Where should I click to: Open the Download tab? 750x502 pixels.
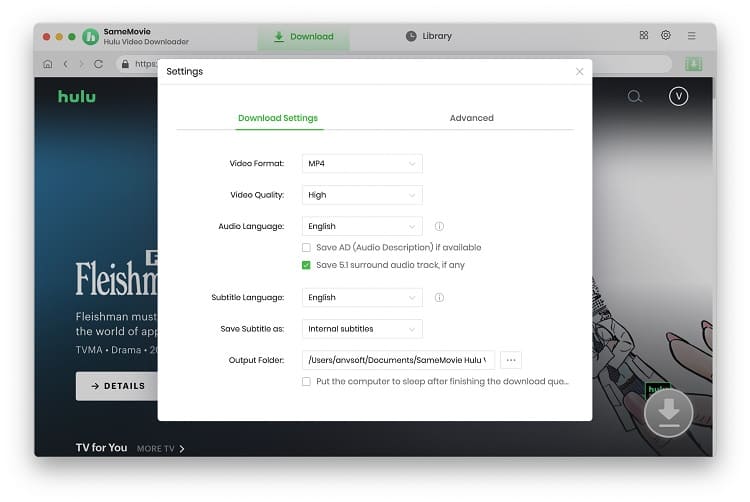click(x=304, y=37)
